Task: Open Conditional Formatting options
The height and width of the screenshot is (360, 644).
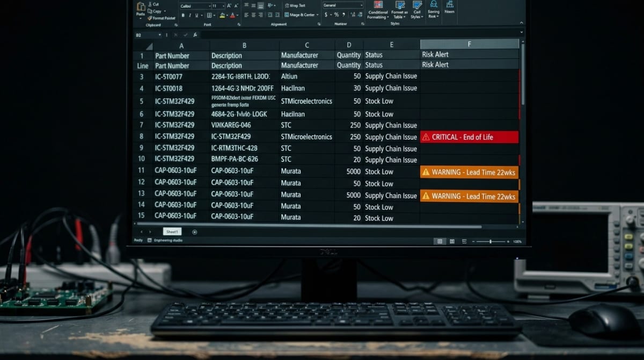Action: pyautogui.click(x=378, y=12)
